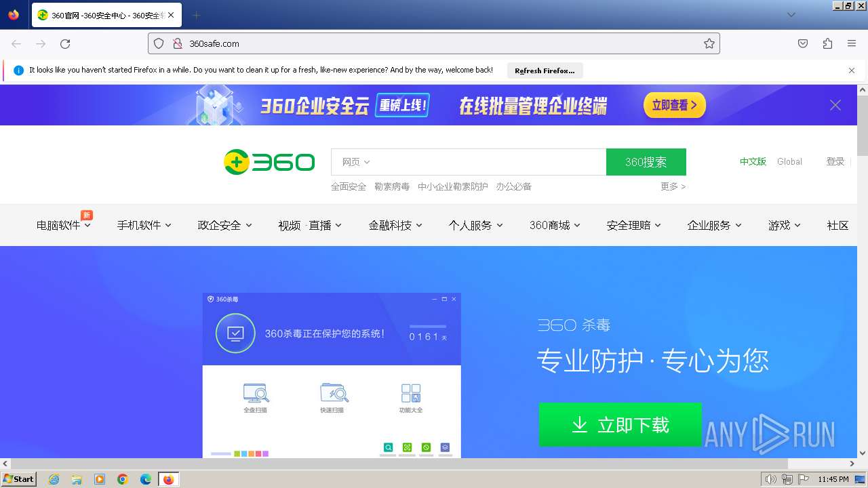
Task: Expand the 网页 search type dropdown
Action: [355, 162]
